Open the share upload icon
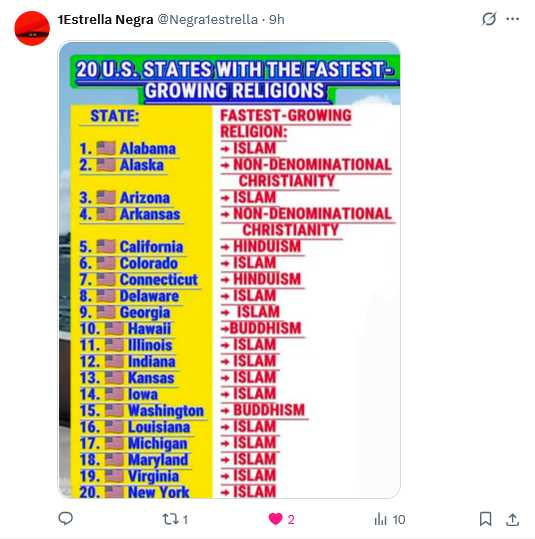The width and height of the screenshot is (535, 539). click(512, 519)
